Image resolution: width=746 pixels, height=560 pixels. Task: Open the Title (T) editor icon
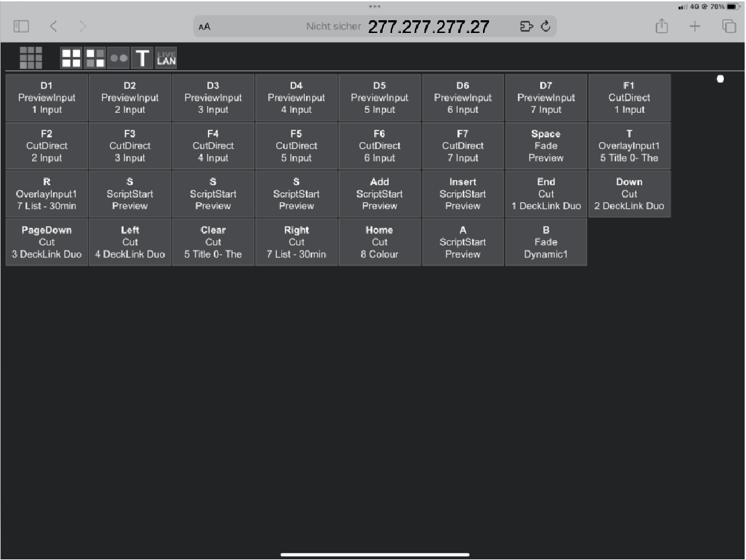(142, 58)
